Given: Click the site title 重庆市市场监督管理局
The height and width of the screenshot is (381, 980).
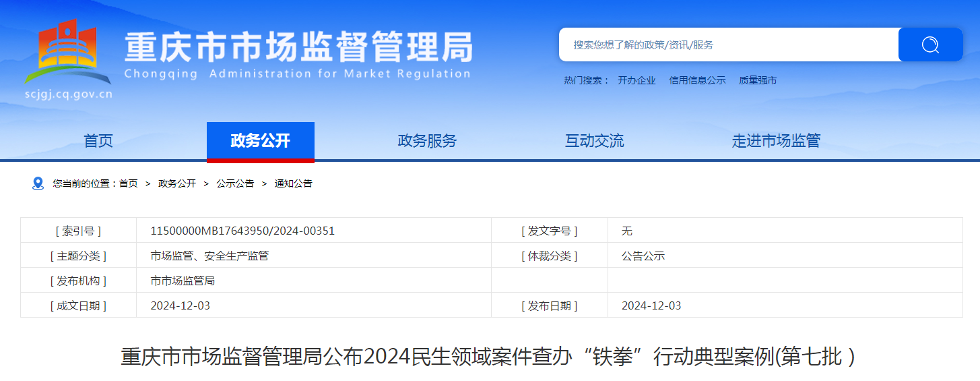Looking at the screenshot, I should point(298,47).
